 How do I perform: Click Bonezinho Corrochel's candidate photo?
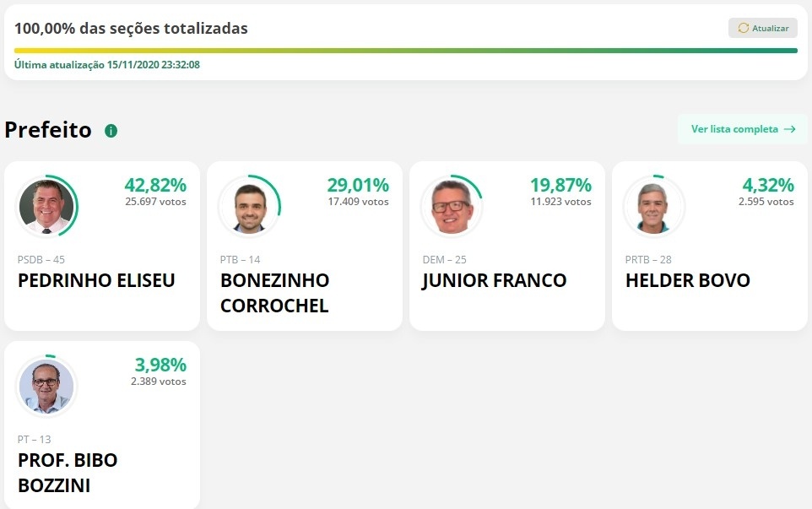pos(249,207)
